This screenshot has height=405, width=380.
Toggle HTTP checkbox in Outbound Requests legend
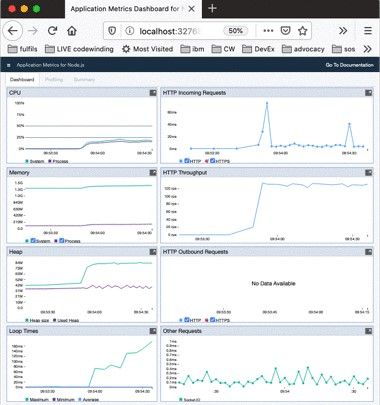187,320
